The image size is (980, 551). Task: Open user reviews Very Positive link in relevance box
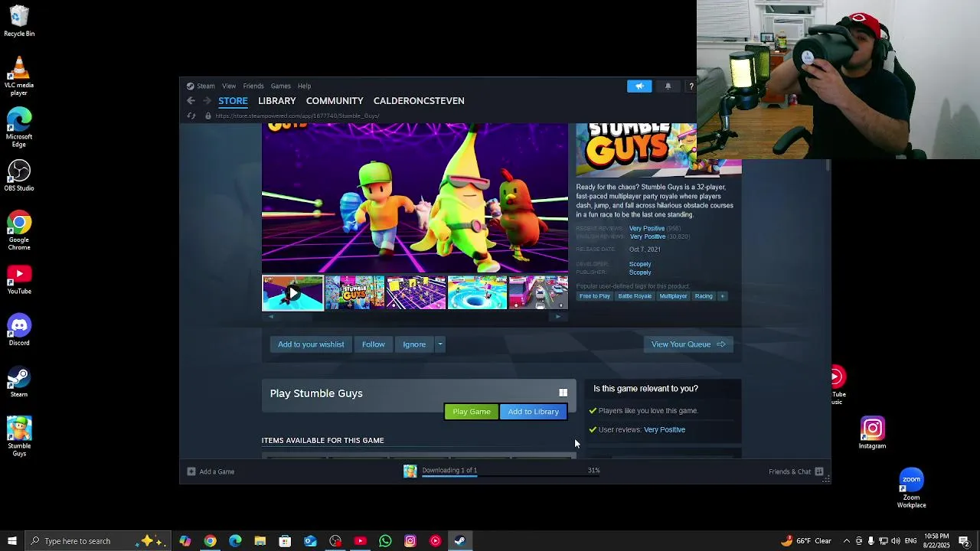(665, 429)
